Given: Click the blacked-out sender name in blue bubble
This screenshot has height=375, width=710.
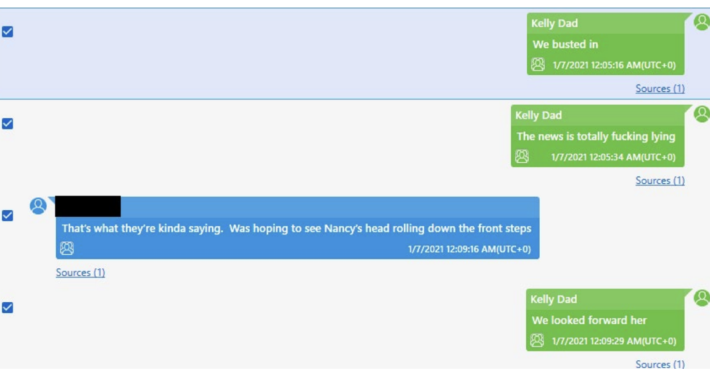Looking at the screenshot, I should [88, 206].
